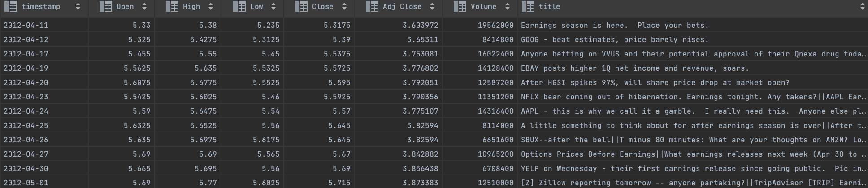Image resolution: width=868 pixels, height=188 pixels.
Task: Click High value 5.4275
Action: (204, 40)
